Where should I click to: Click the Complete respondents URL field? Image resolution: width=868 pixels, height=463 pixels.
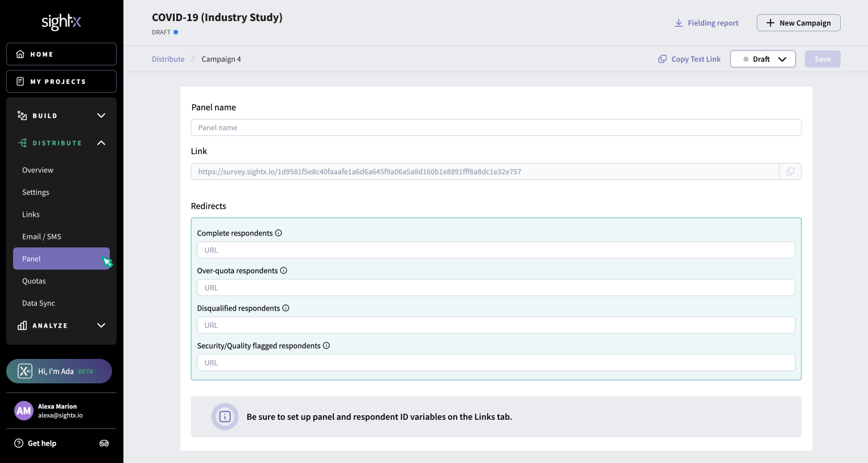(496, 250)
